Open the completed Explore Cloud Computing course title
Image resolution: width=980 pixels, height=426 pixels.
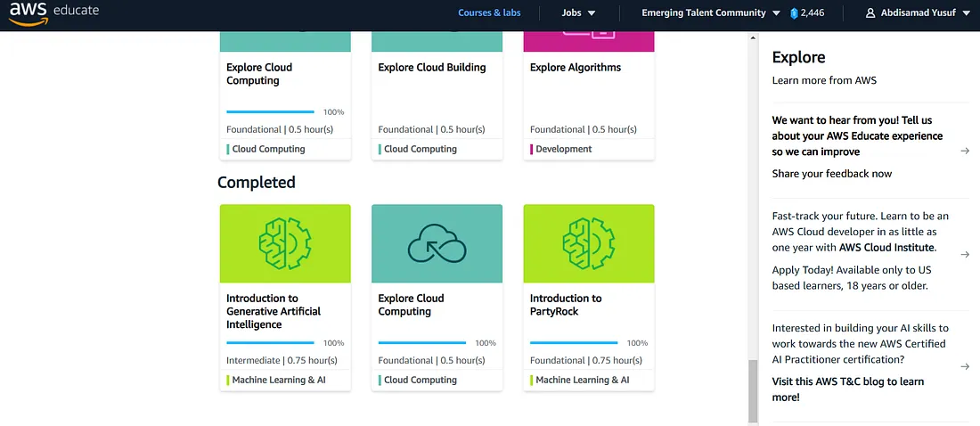point(412,305)
